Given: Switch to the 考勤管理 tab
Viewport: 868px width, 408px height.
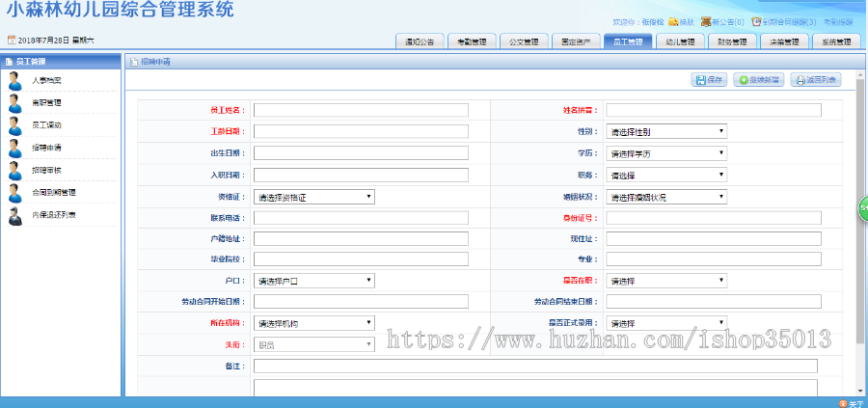Looking at the screenshot, I should (x=472, y=42).
